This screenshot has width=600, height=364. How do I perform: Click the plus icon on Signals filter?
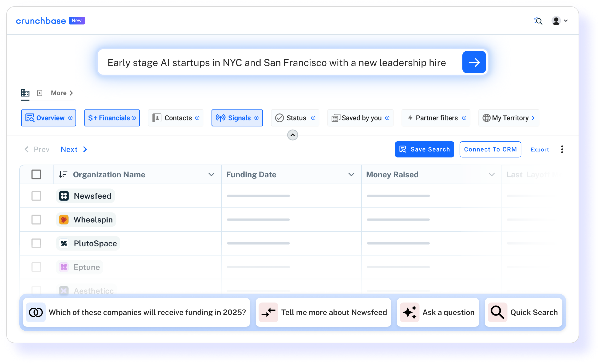pyautogui.click(x=256, y=118)
